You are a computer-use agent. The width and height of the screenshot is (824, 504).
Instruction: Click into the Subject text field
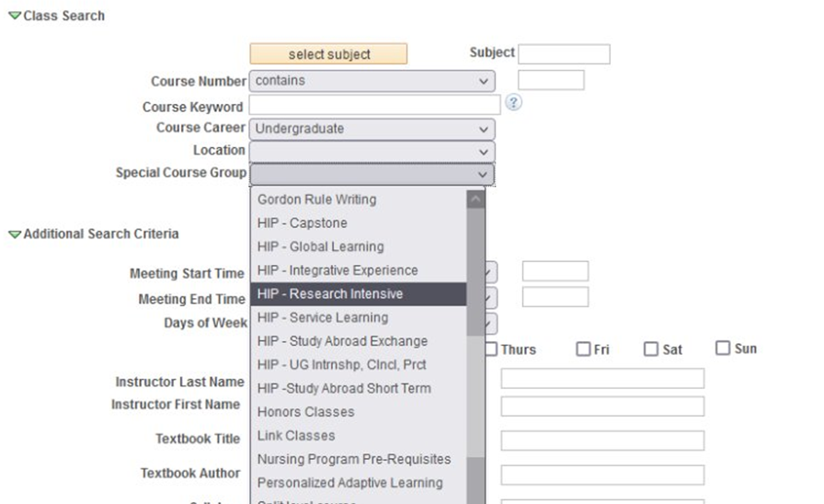[564, 54]
